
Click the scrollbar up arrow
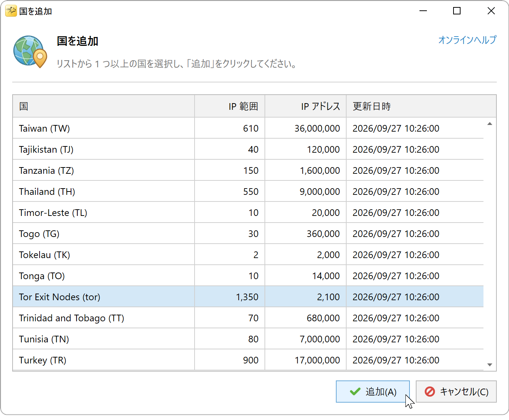pyautogui.click(x=490, y=124)
